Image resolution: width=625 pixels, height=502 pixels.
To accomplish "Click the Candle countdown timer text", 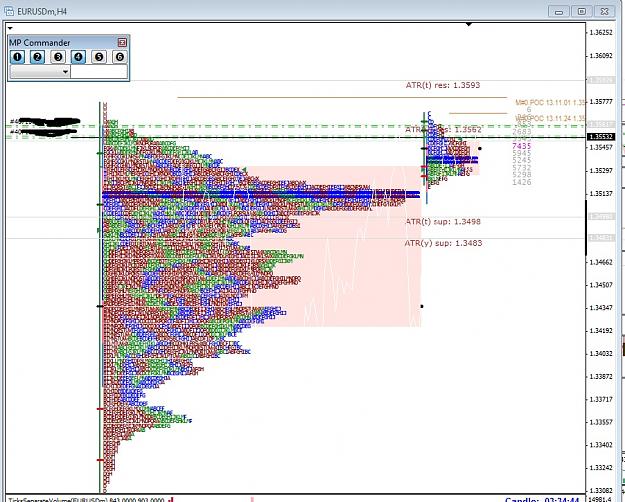I will coord(542,499).
